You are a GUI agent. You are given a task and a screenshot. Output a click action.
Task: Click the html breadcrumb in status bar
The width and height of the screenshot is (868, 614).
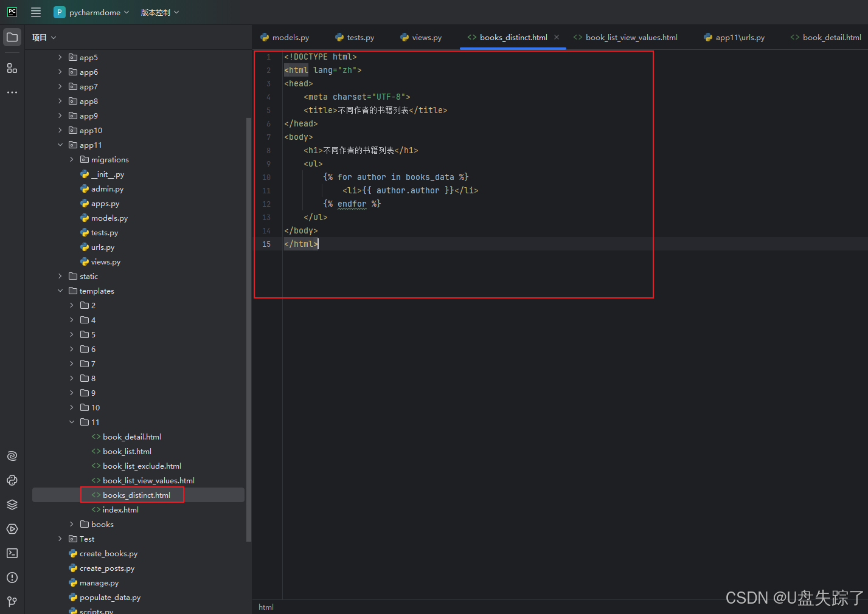coord(266,607)
